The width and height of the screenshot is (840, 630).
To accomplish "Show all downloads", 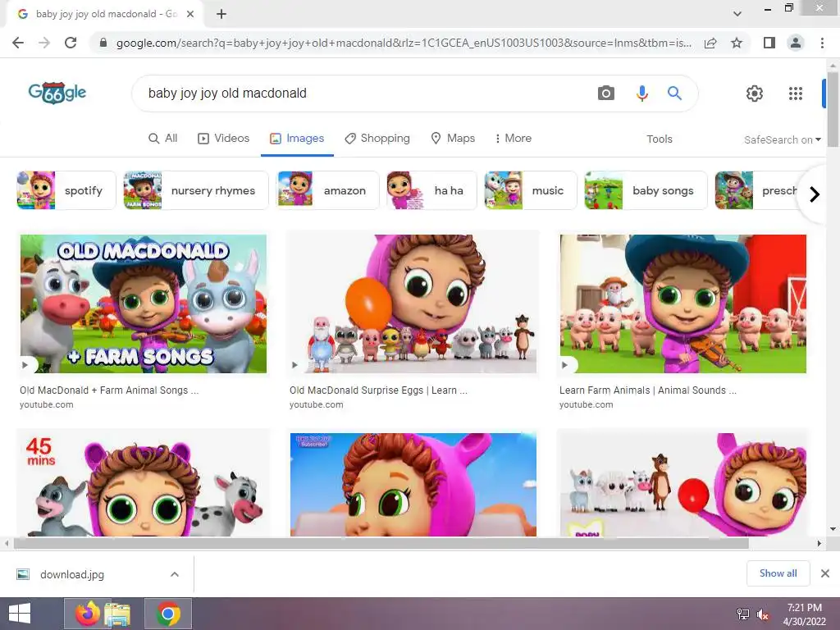I will [778, 573].
